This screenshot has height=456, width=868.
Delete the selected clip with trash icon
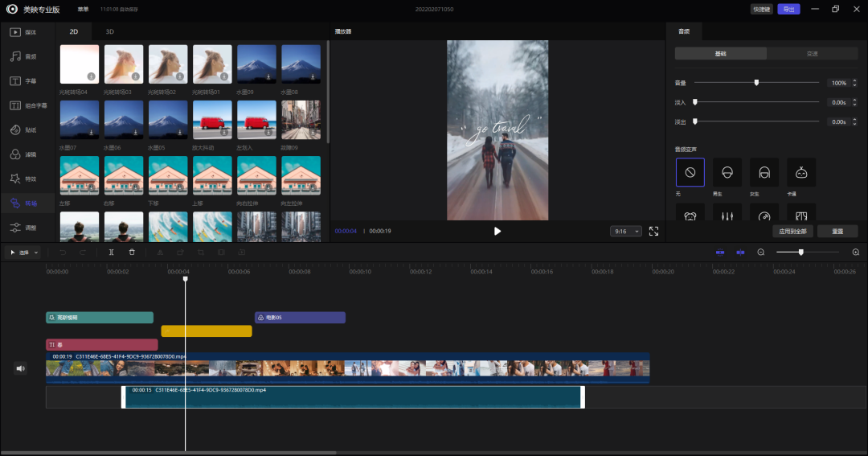[x=132, y=252]
